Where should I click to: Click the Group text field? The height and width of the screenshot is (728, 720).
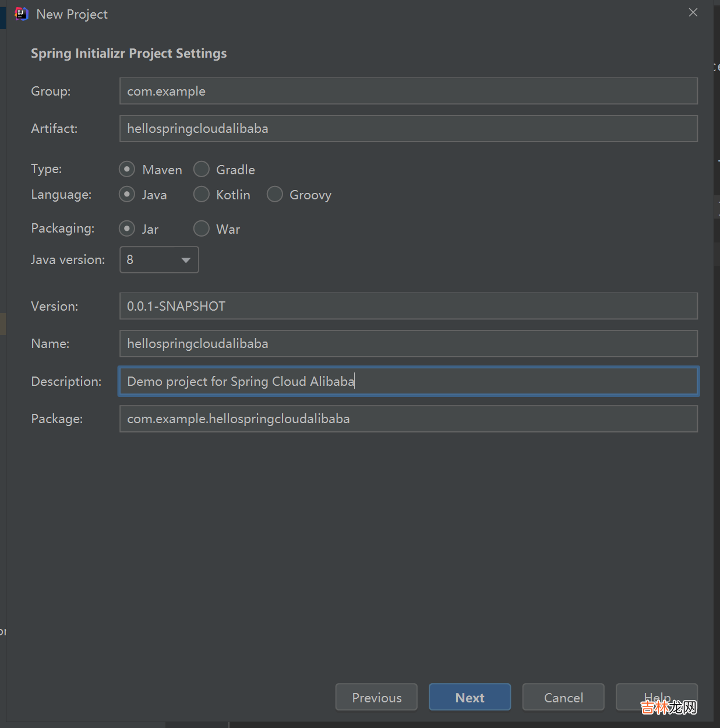(408, 92)
